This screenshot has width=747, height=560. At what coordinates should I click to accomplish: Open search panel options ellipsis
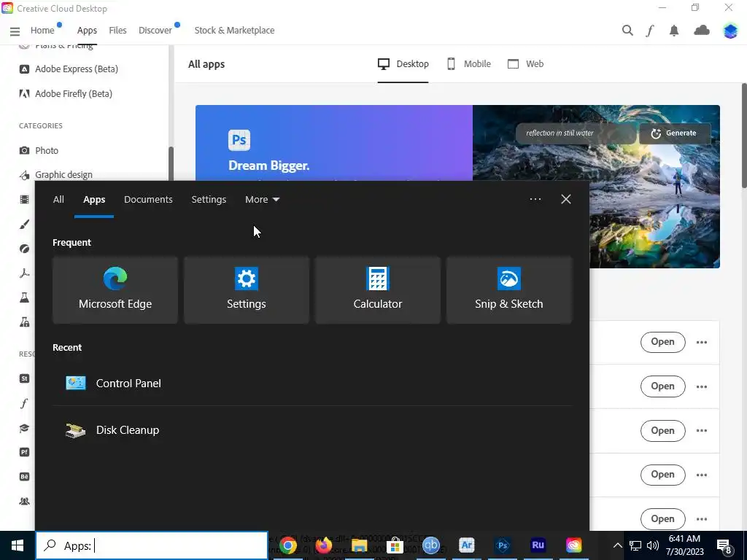[535, 199]
